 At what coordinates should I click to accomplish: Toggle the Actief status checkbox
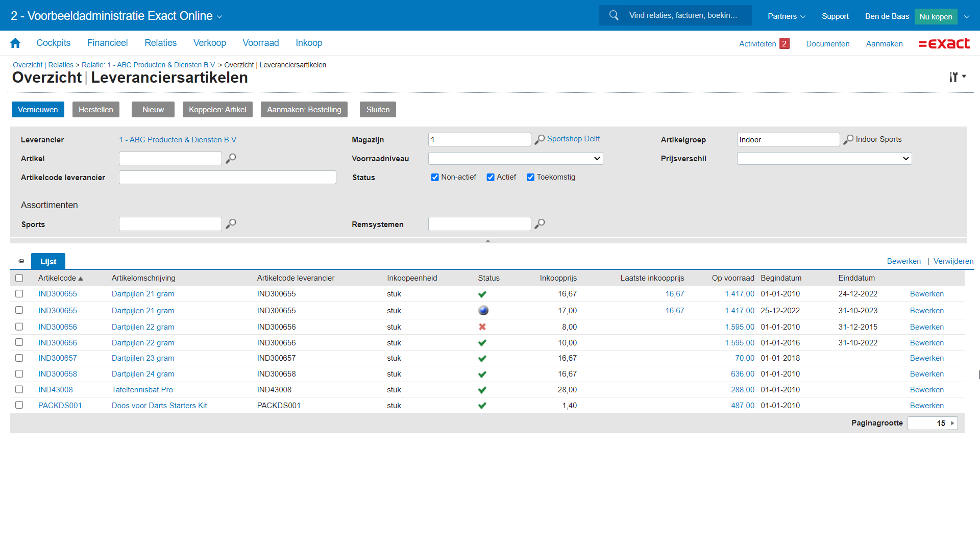click(x=491, y=178)
